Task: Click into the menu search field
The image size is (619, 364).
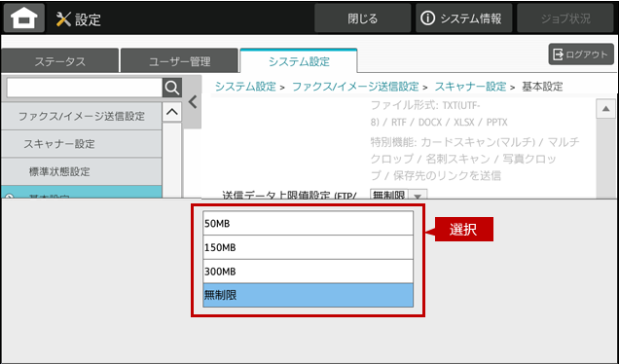Action: pyautogui.click(x=84, y=88)
